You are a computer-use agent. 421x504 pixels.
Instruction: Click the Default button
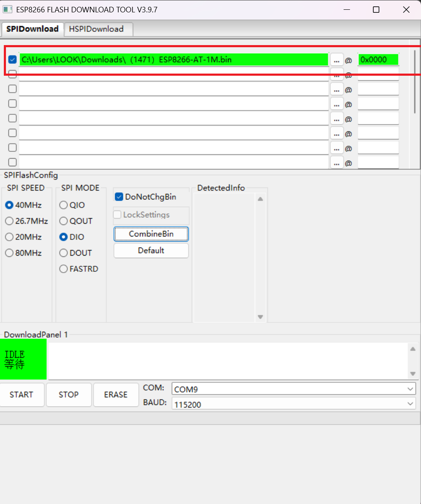(x=151, y=251)
